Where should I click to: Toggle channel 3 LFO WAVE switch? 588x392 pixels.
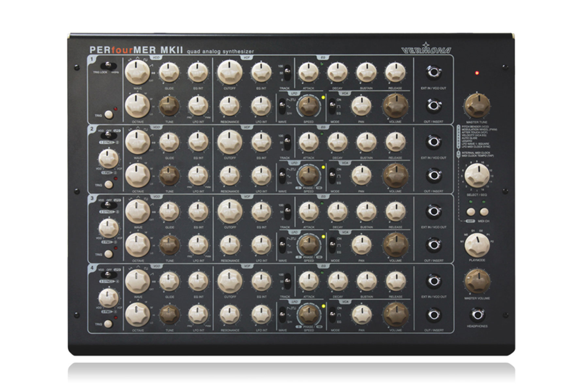pyautogui.click(x=282, y=245)
